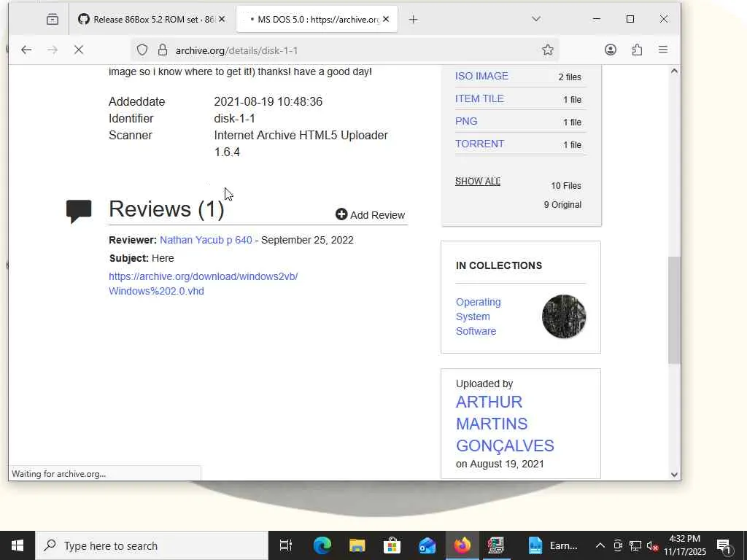Close the Release 86Box ROM set tab
The width and height of the screenshot is (747, 560).
pos(222,20)
